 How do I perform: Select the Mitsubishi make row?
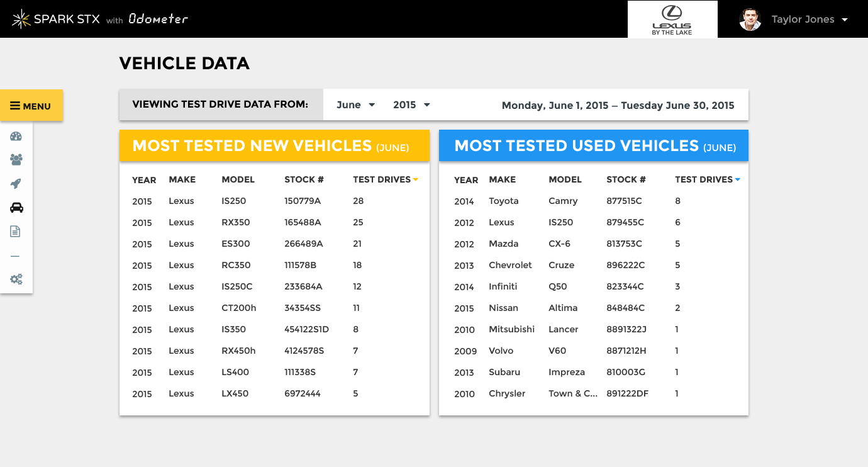point(512,329)
